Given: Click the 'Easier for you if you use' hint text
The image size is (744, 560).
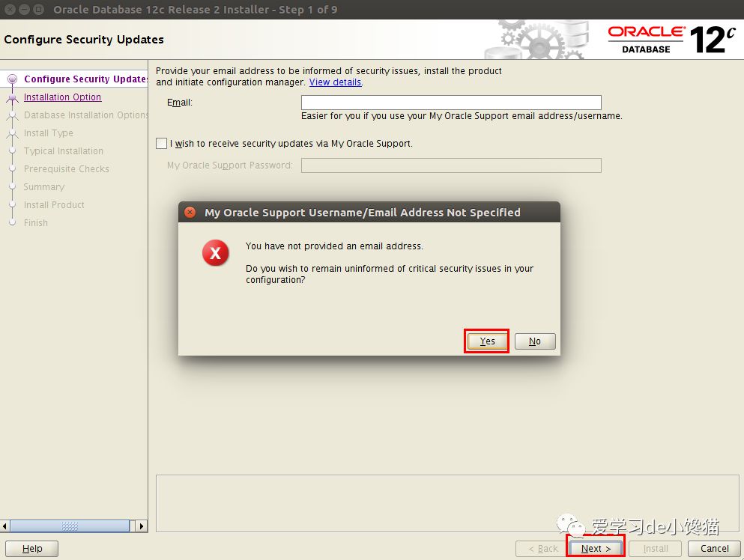Looking at the screenshot, I should point(462,116).
